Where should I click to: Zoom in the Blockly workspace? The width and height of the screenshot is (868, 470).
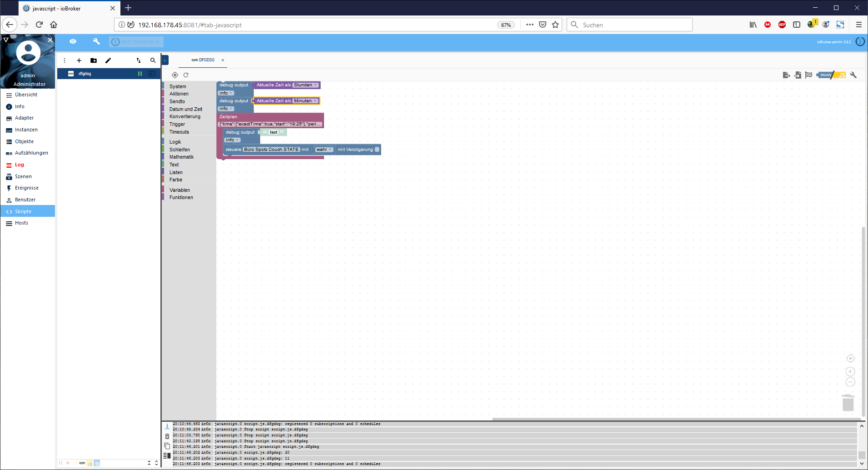click(850, 371)
